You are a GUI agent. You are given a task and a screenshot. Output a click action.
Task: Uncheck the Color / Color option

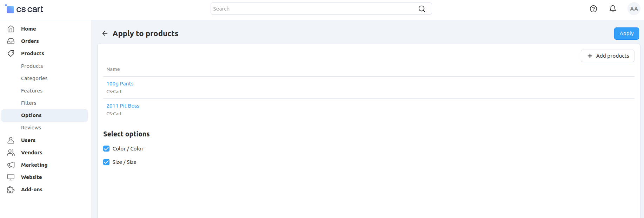point(106,149)
